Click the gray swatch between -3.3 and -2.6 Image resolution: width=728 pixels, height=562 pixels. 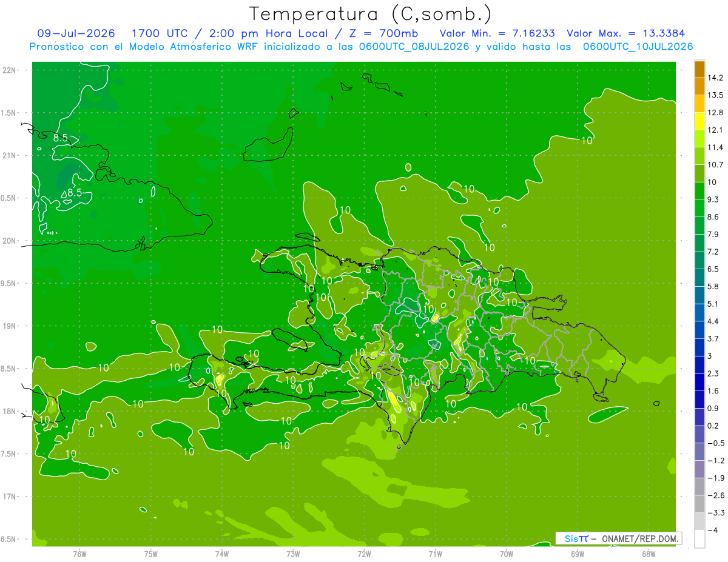[699, 504]
